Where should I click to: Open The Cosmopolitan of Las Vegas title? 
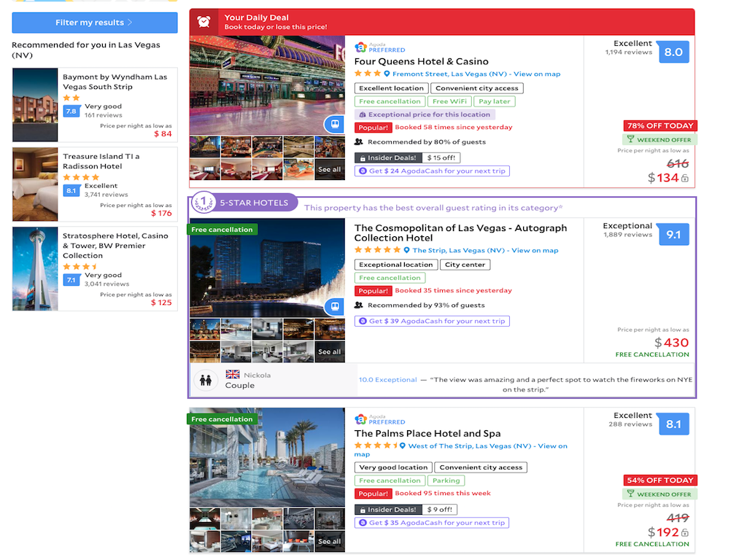click(461, 233)
